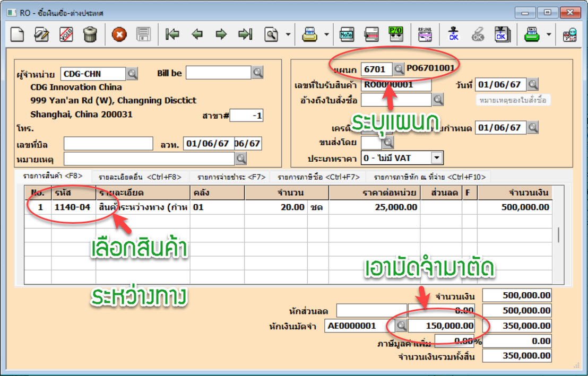Image resolution: width=588 pixels, height=376 pixels.
Task: Click the item grid vertical scrollbar
Action: (x=558, y=235)
